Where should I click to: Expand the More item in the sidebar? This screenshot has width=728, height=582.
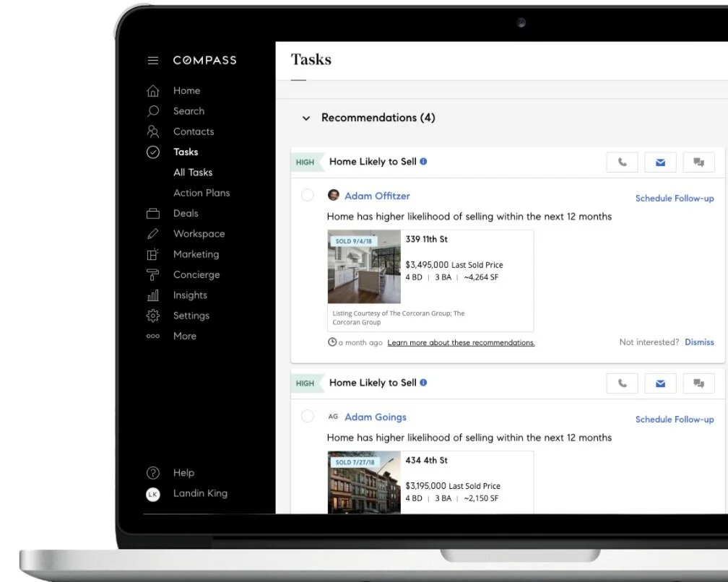(184, 336)
